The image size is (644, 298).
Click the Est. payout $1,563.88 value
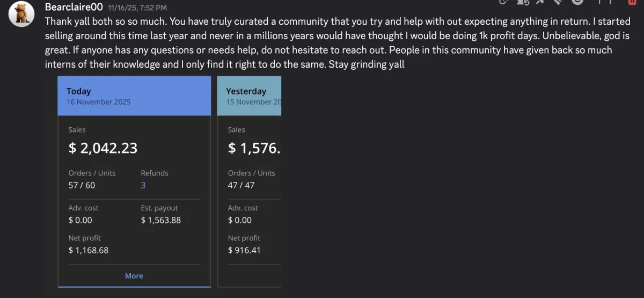click(160, 220)
